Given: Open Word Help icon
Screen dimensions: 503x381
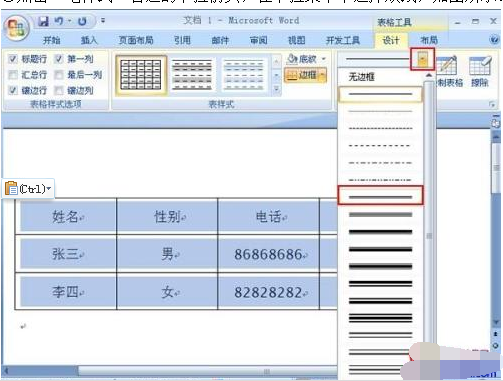Looking at the screenshot, I should [x=494, y=40].
